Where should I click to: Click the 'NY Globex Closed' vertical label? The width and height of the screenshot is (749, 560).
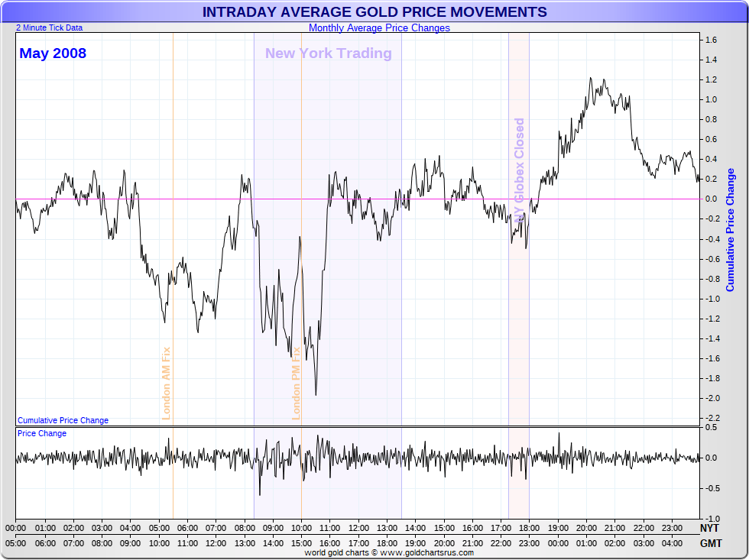click(519, 170)
